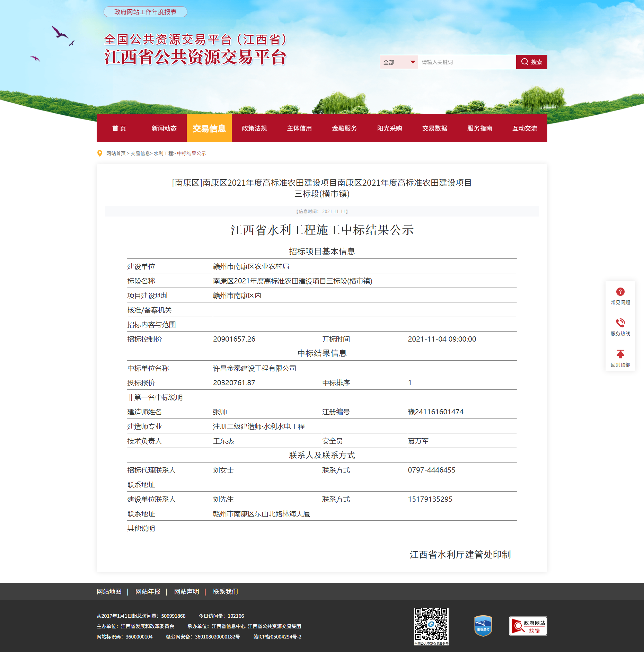Click the 政府网站找错 badge
Screen dimensions: 644x652
[528, 626]
